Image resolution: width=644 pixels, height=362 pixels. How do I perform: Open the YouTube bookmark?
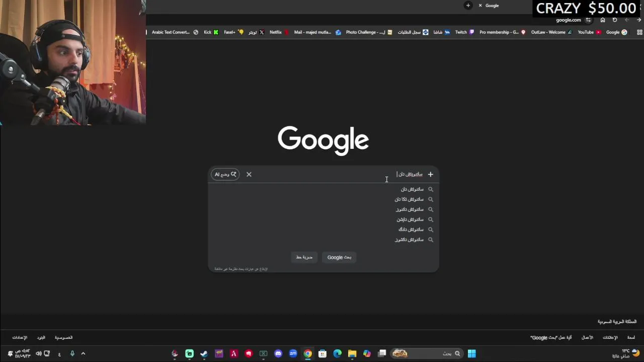(x=589, y=32)
